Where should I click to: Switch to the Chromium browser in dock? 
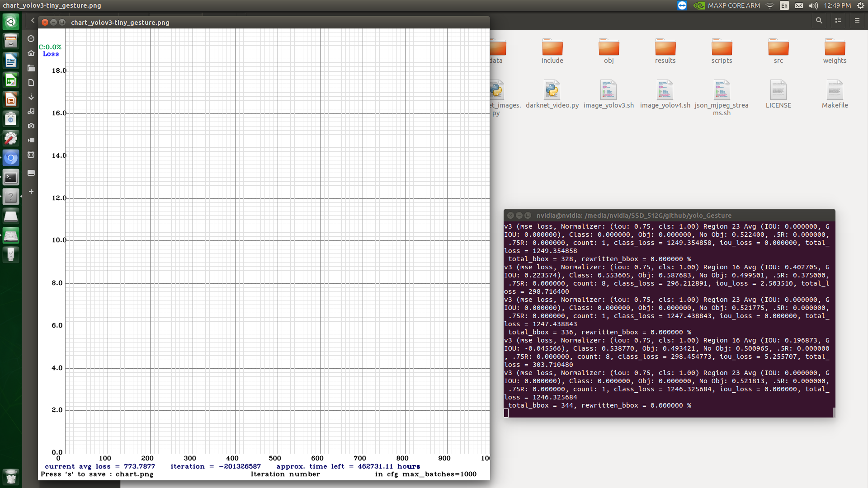point(11,158)
